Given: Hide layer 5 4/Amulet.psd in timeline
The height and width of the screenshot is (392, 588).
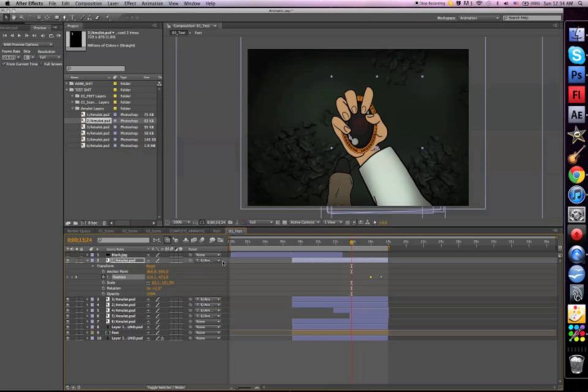Looking at the screenshot, I should [x=68, y=310].
